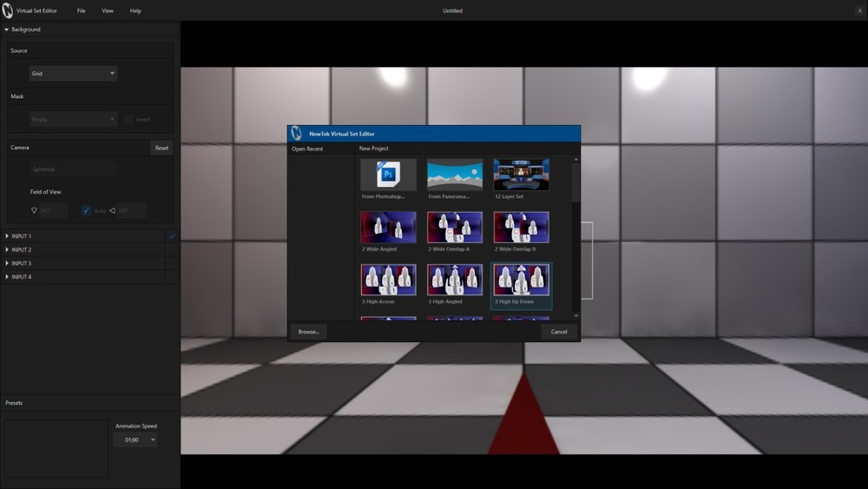The image size is (868, 489).
Task: Reset the Camera settings
Action: pos(161,148)
